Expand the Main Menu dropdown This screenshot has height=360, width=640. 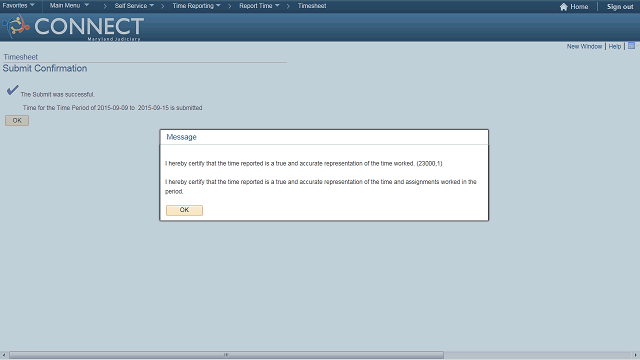(x=69, y=6)
